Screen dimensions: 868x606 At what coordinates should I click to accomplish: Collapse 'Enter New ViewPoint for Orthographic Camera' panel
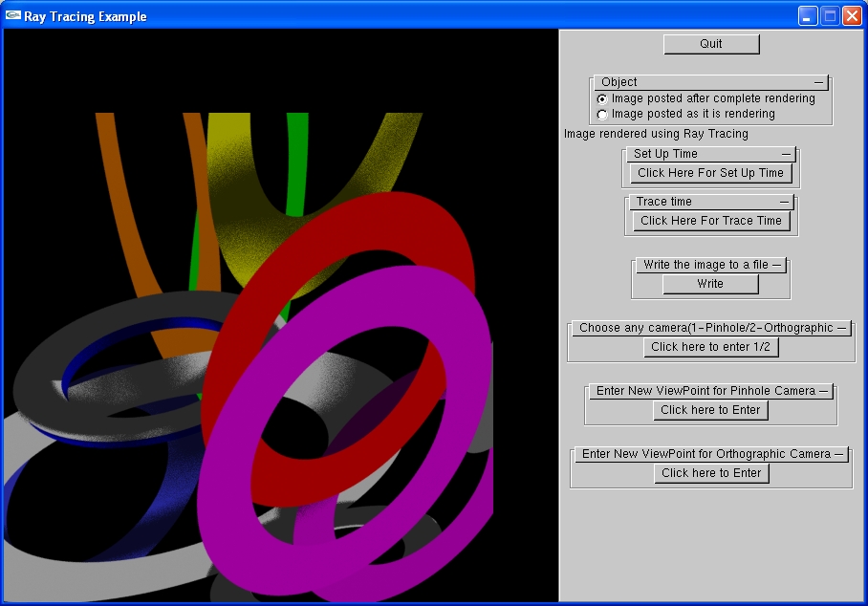tap(711, 454)
